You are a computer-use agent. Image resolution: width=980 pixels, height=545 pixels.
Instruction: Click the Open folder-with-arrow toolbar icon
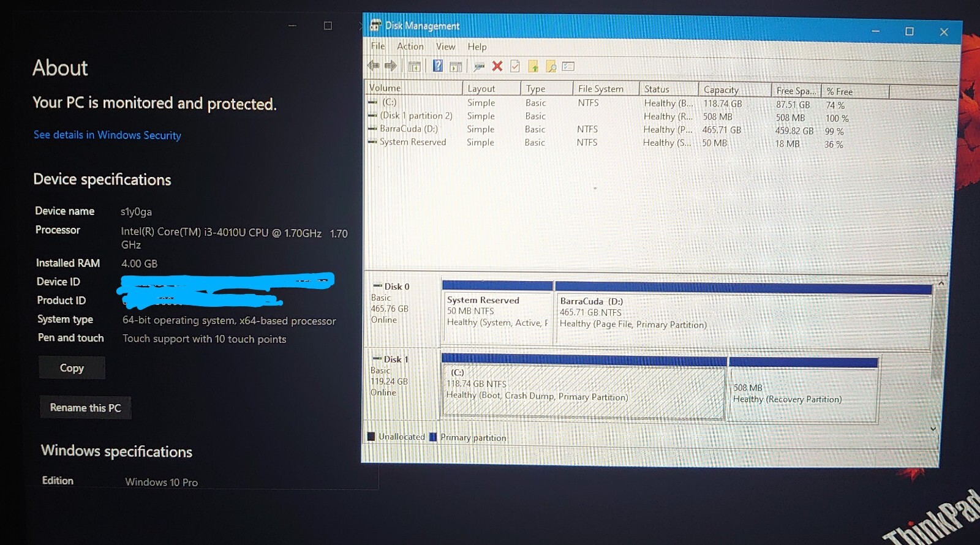coord(533,66)
